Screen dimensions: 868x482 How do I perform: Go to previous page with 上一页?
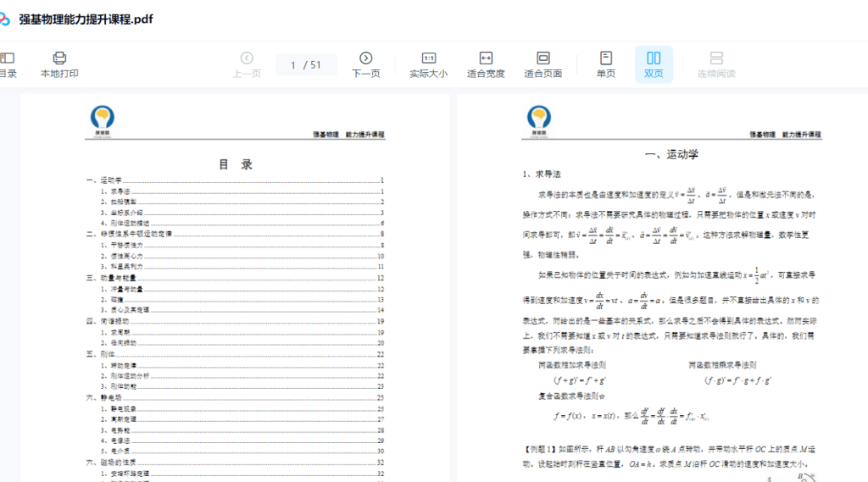click(x=247, y=64)
